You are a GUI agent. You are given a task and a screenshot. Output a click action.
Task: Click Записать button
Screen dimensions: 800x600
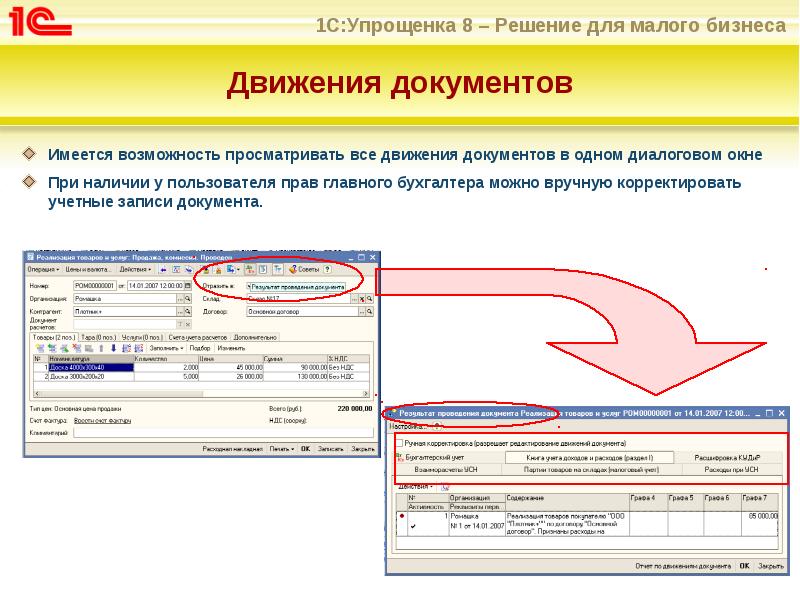click(x=331, y=449)
